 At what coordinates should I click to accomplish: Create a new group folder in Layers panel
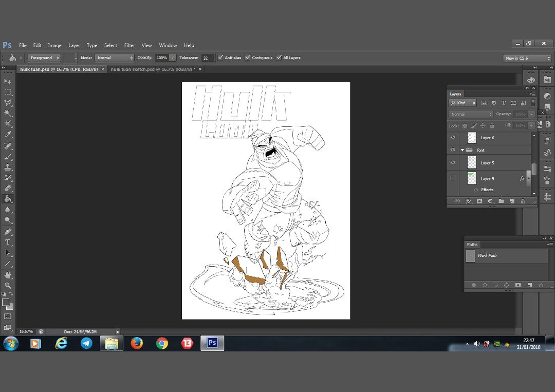tap(501, 201)
